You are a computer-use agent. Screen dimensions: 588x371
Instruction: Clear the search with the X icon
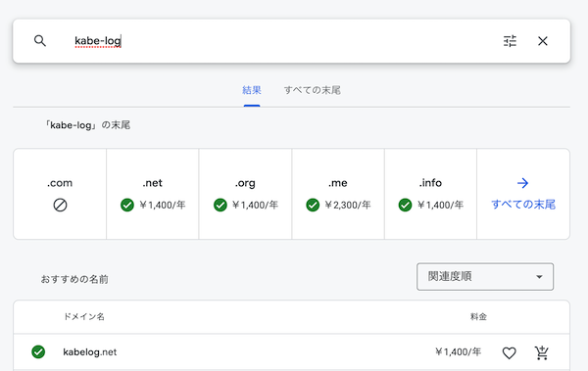click(x=543, y=41)
